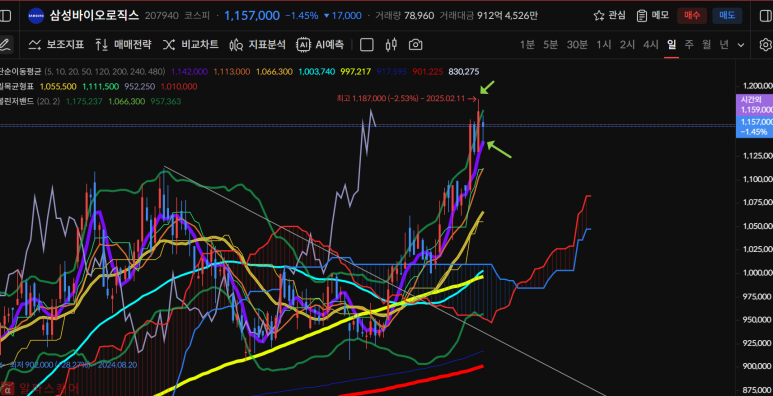Select the 일 daily interval
This screenshot has width=773, height=396.
(x=671, y=45)
